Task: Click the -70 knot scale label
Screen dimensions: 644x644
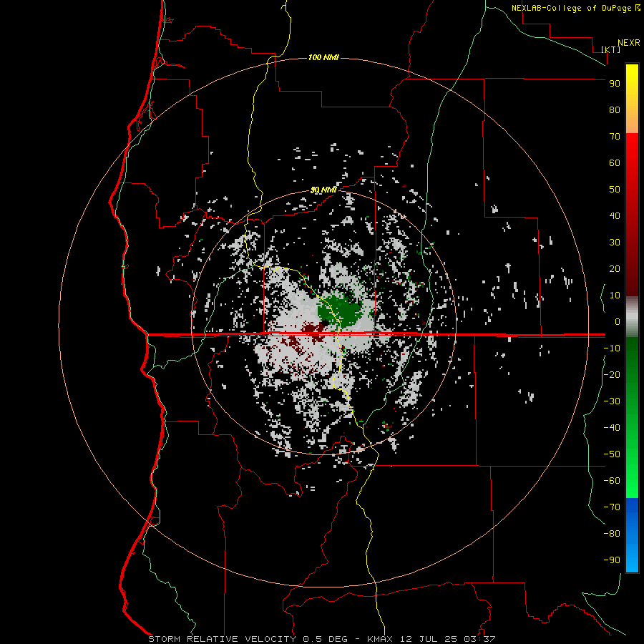Action: tap(612, 507)
